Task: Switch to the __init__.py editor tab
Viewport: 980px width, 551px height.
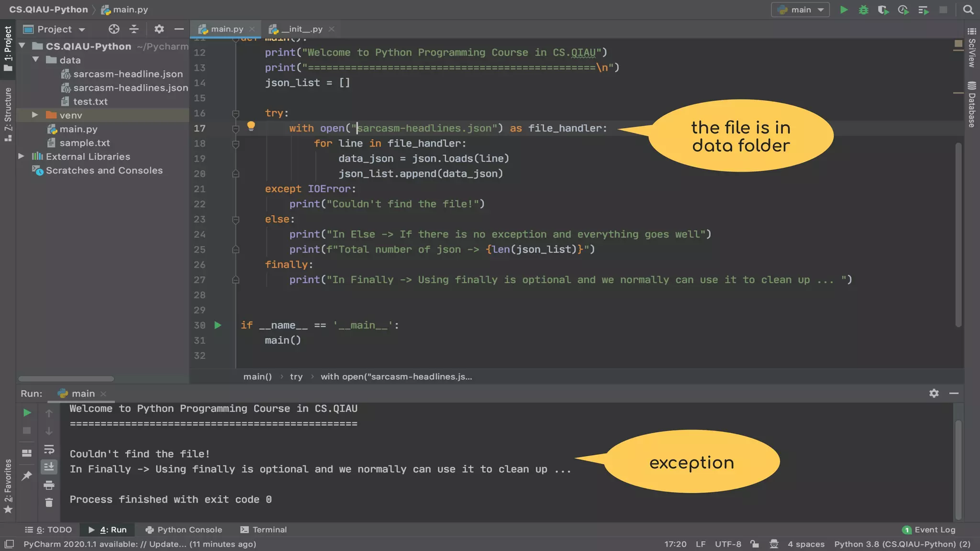Action: click(x=301, y=29)
